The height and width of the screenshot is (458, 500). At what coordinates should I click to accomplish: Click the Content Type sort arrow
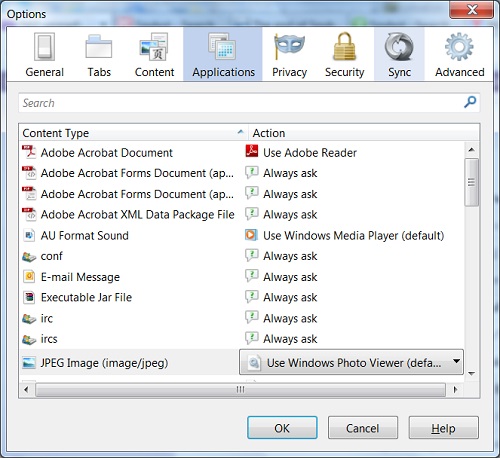coord(240,132)
